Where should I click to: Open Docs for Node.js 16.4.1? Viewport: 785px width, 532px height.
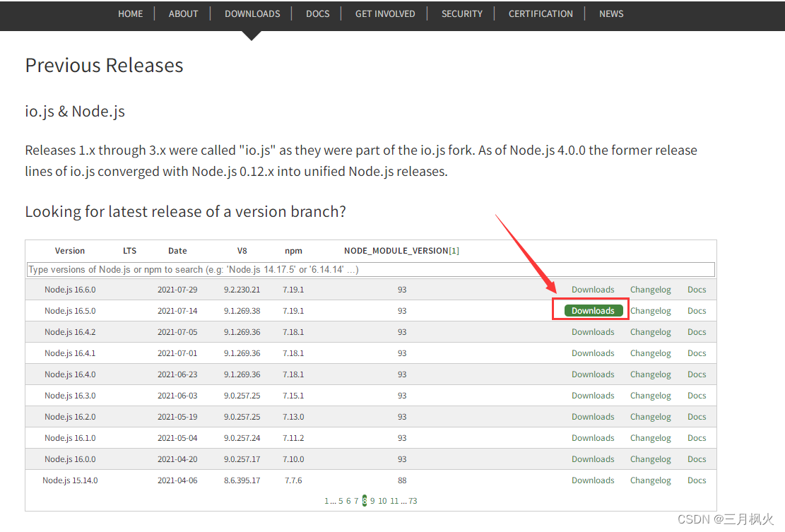tap(697, 353)
